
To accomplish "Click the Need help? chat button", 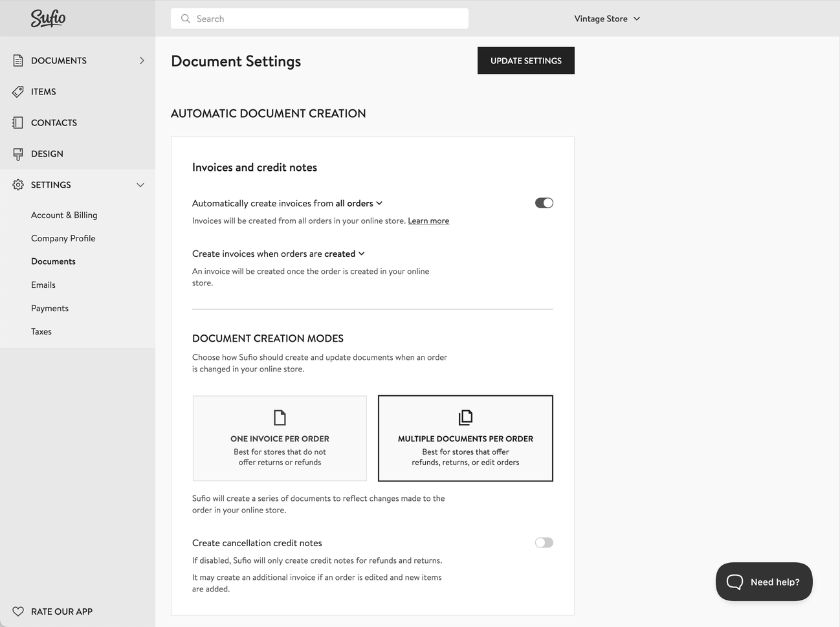I will 764,582.
